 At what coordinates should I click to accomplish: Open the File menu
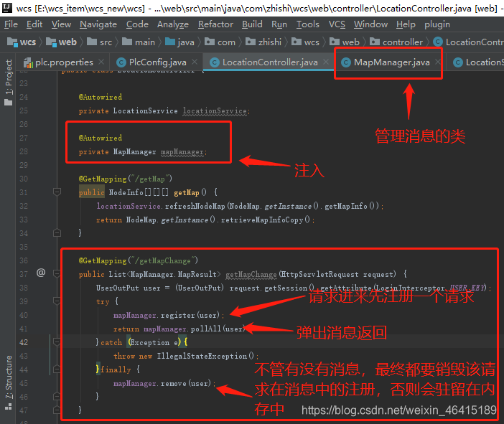pyautogui.click(x=11, y=24)
